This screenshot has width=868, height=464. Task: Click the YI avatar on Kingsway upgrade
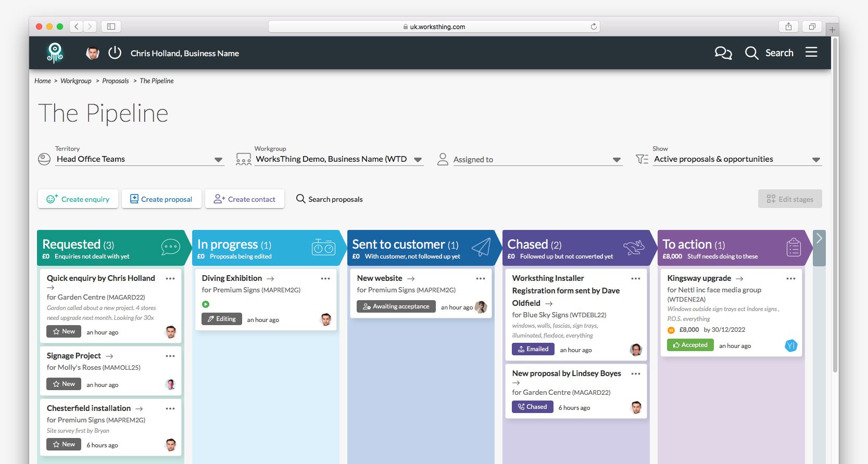click(x=791, y=345)
